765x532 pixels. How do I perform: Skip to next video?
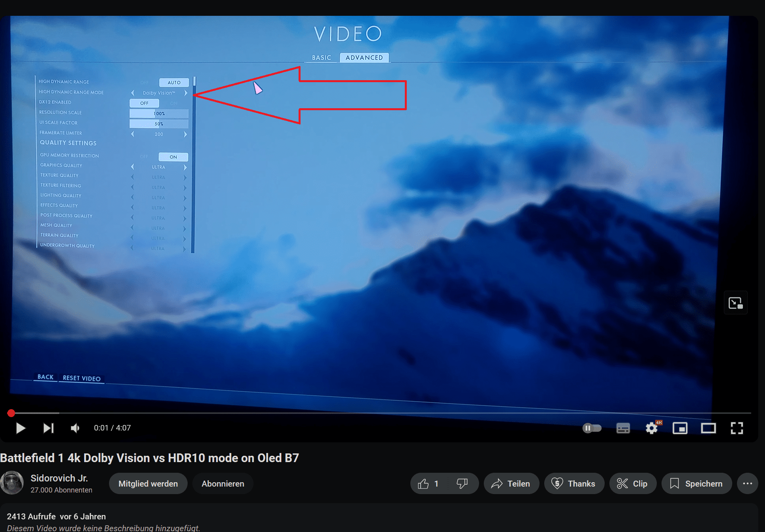click(48, 428)
